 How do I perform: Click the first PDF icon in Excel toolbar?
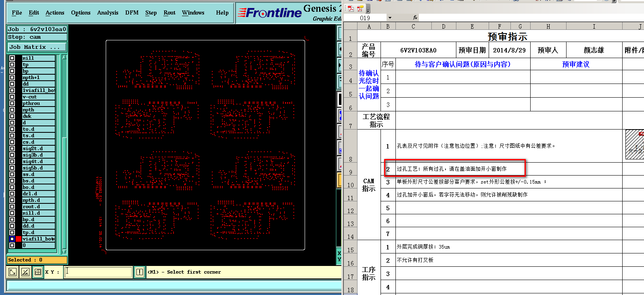(x=351, y=8)
